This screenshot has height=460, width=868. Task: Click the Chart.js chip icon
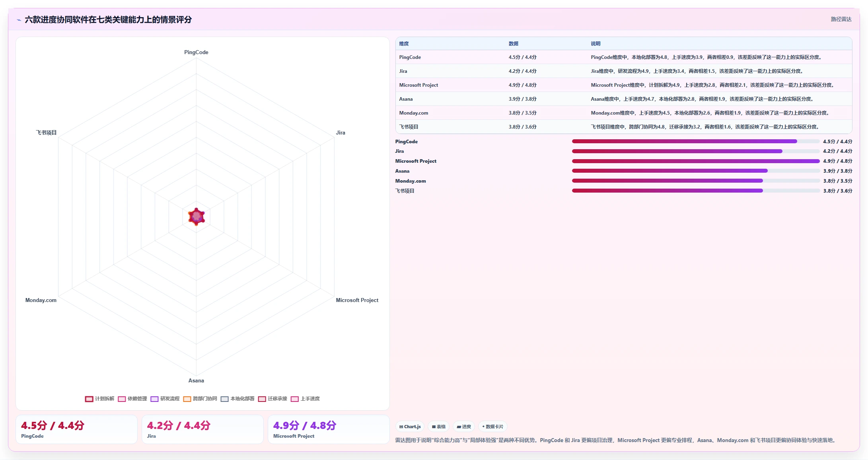click(401, 427)
